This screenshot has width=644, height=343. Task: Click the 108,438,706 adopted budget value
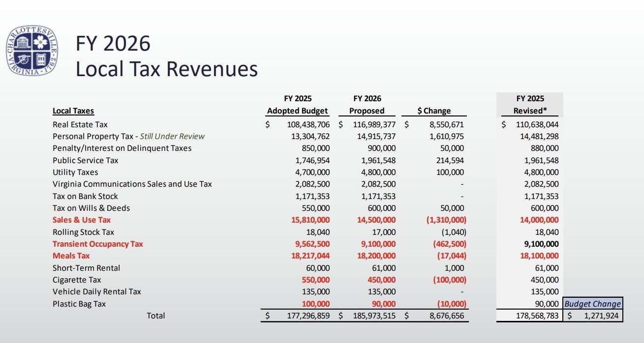point(308,124)
